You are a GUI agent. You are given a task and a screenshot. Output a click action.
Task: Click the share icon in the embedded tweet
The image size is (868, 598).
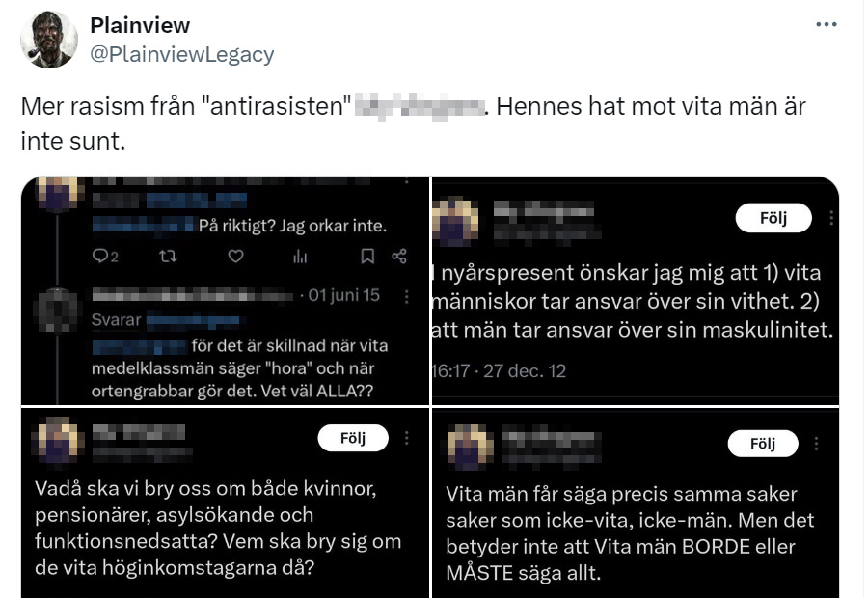coord(399,256)
